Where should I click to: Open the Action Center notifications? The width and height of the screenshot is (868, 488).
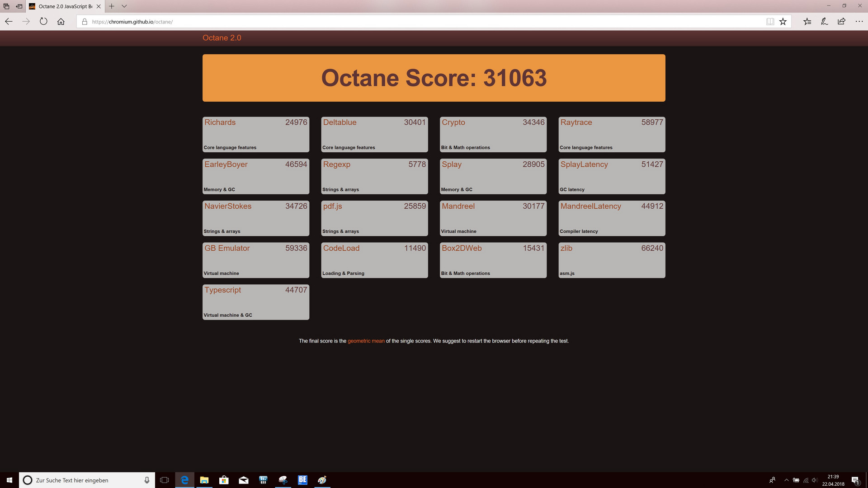[855, 480]
